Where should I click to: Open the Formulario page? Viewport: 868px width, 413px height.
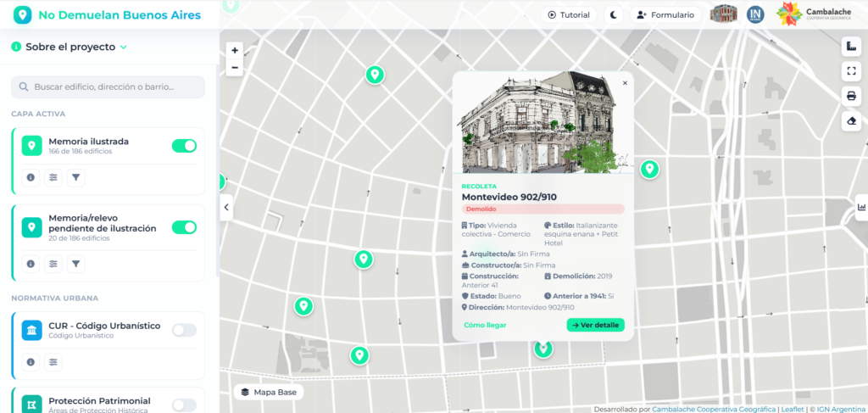665,15
